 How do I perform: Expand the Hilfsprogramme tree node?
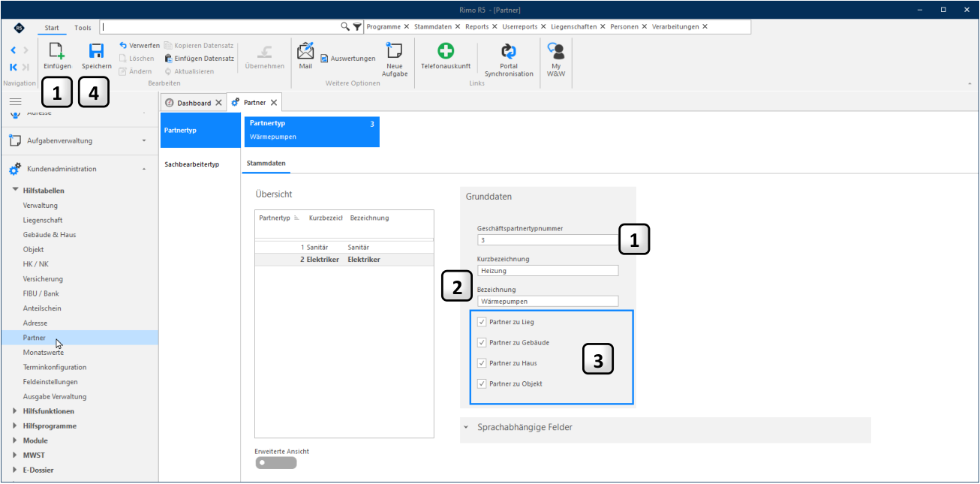(x=16, y=425)
